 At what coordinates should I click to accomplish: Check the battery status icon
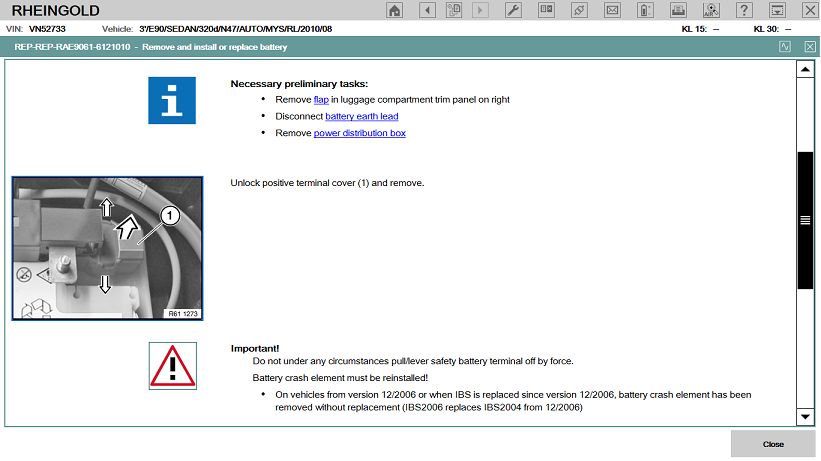click(645, 10)
